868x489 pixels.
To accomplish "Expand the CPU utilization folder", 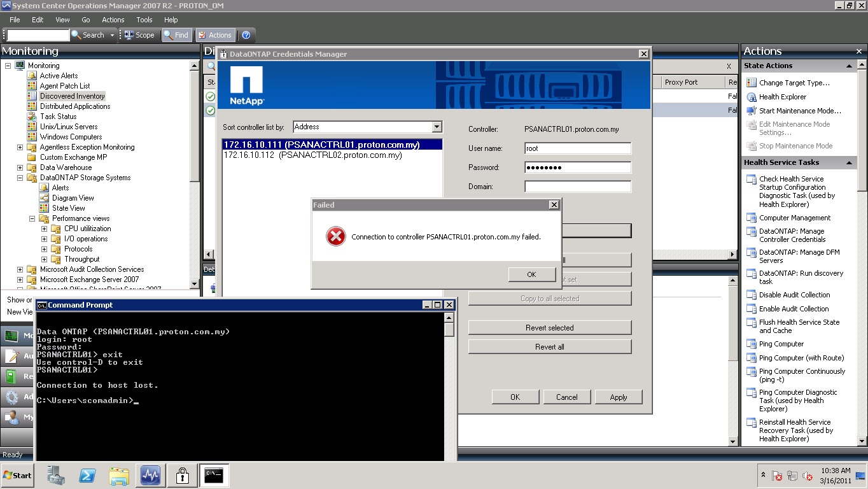I will click(45, 229).
